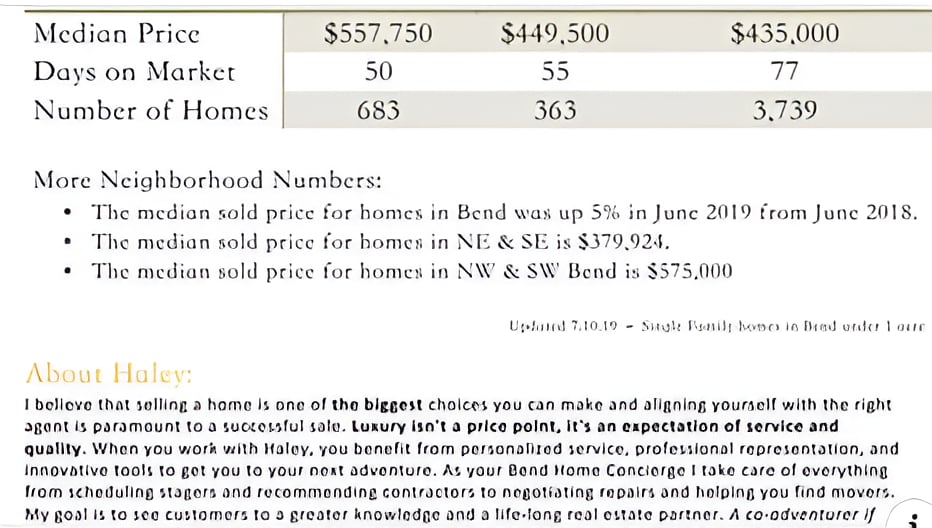Click the 77 days on market cell

click(785, 71)
